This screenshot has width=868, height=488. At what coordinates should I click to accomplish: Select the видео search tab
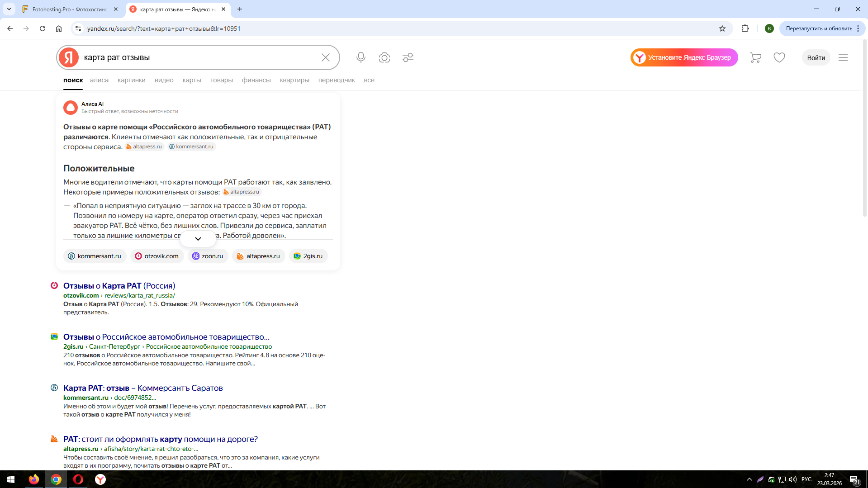(164, 80)
